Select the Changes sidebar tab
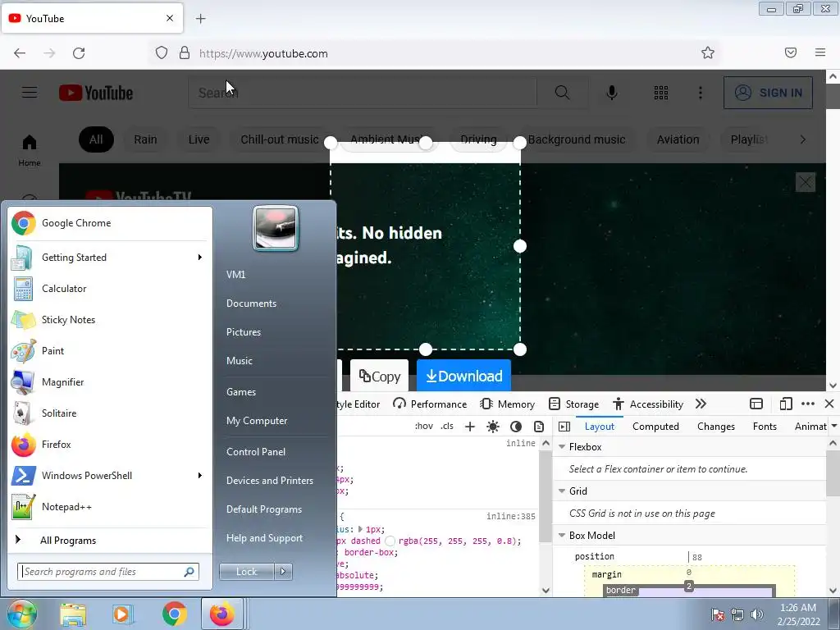This screenshot has width=840, height=630. (x=716, y=427)
